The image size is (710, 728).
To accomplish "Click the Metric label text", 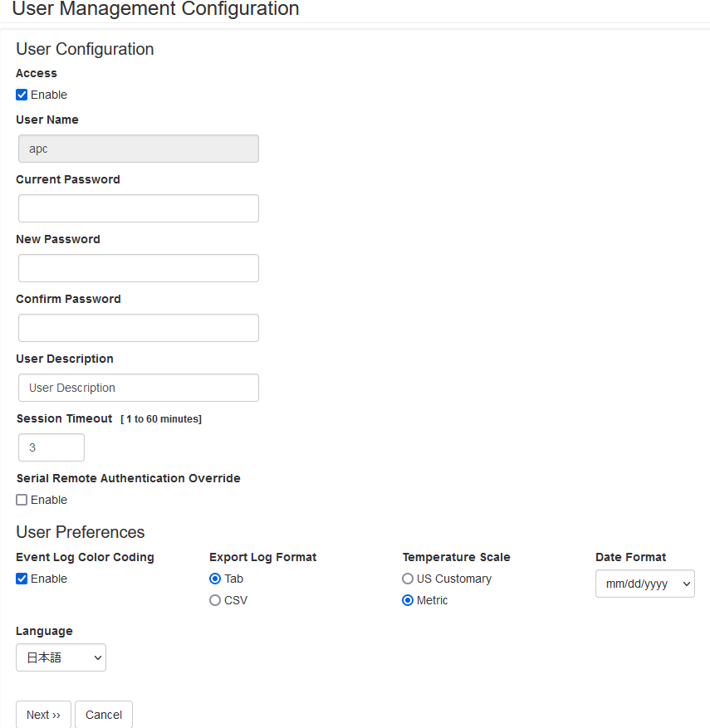I will pyautogui.click(x=432, y=600).
